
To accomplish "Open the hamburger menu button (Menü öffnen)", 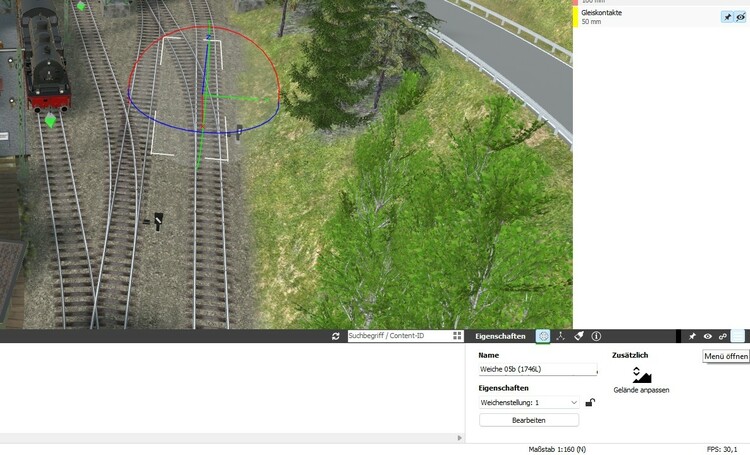I will pos(738,336).
